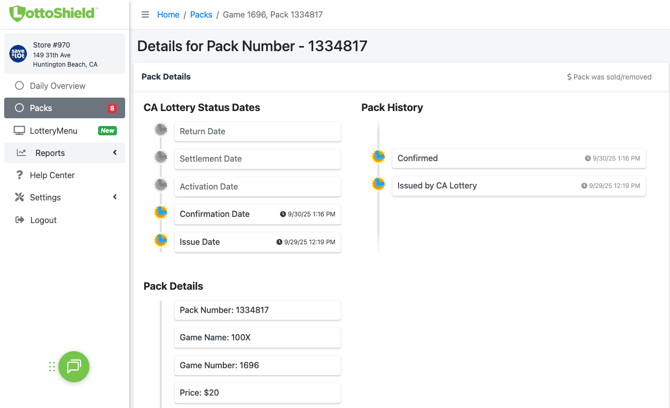Image resolution: width=670 pixels, height=408 pixels.
Task: Log out using the Logout item
Action: pyautogui.click(x=43, y=220)
